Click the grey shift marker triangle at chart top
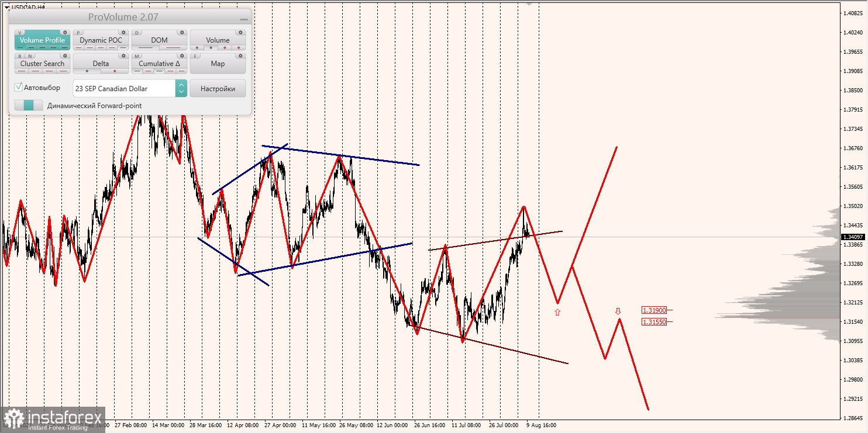 (x=529, y=4)
